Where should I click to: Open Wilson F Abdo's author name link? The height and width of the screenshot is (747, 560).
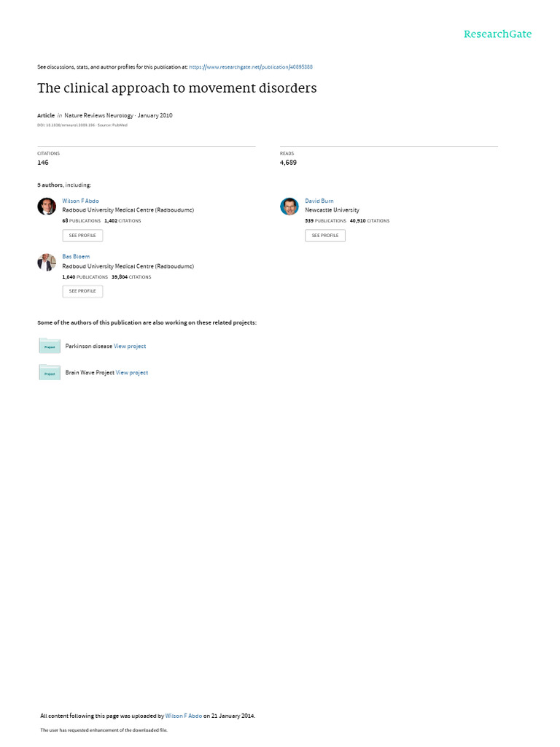(80, 201)
